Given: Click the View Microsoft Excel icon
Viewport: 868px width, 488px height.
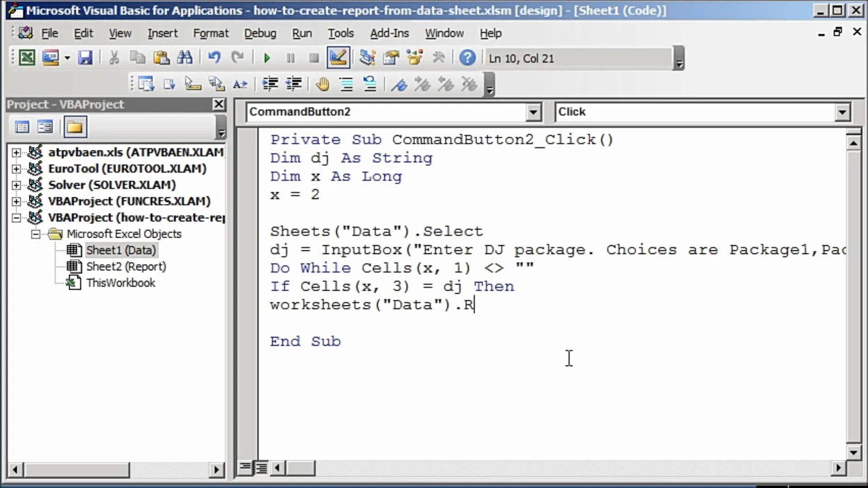Looking at the screenshot, I should coord(27,58).
